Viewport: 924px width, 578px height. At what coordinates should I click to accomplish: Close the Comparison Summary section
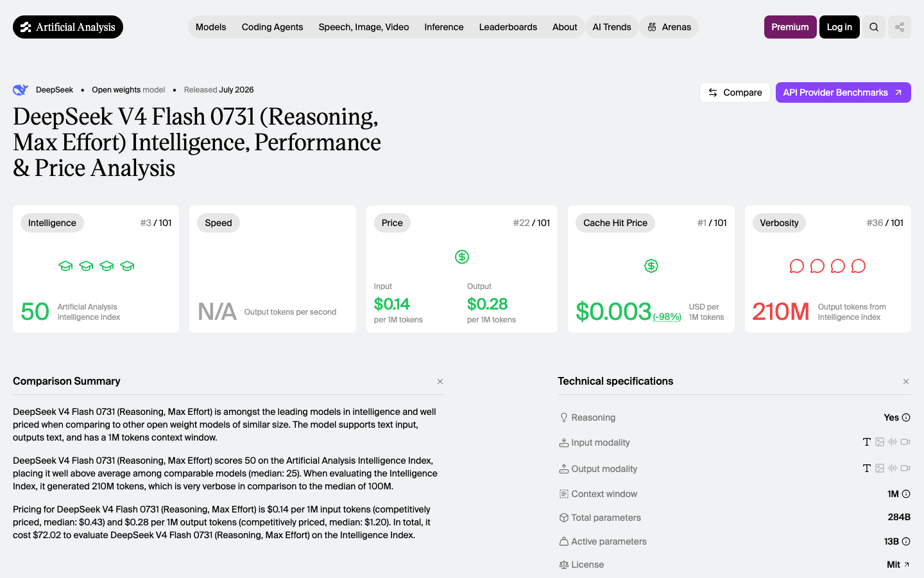[x=440, y=381]
